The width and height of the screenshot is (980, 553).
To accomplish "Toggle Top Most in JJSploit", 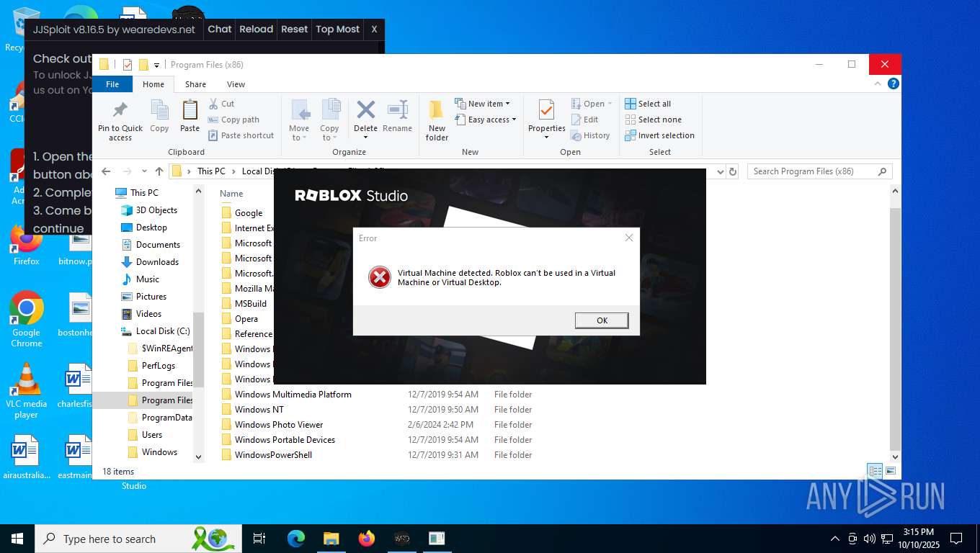I will click(337, 30).
